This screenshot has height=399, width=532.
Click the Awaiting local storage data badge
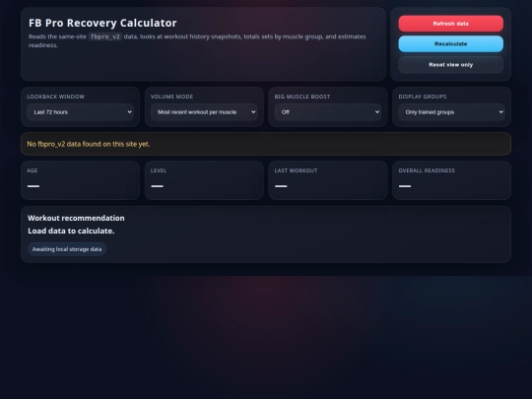[67, 249]
